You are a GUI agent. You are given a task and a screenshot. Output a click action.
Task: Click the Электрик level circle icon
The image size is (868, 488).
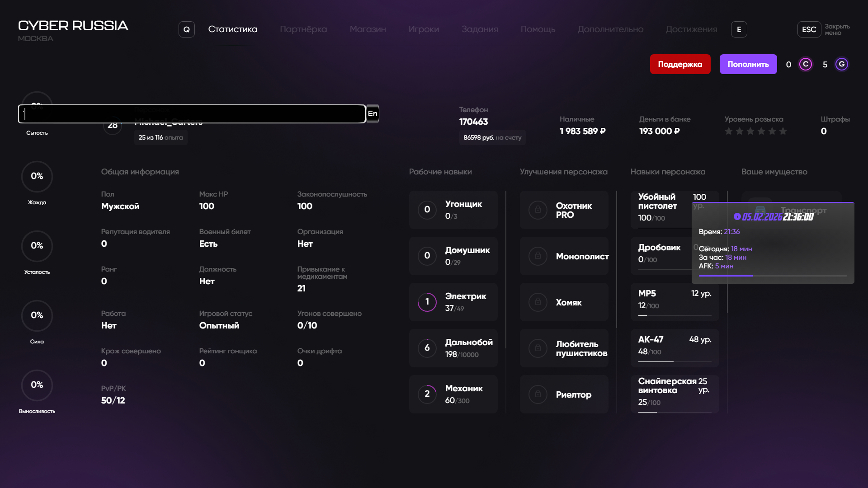(427, 302)
